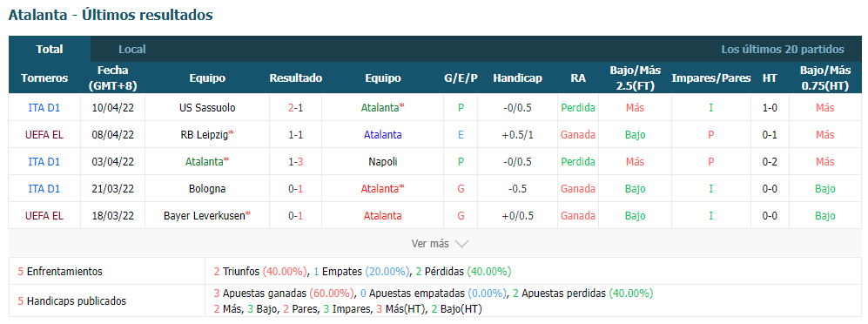The height and width of the screenshot is (324, 868).
Task: Click the 1-3 Napoli match result
Action: pos(296,162)
